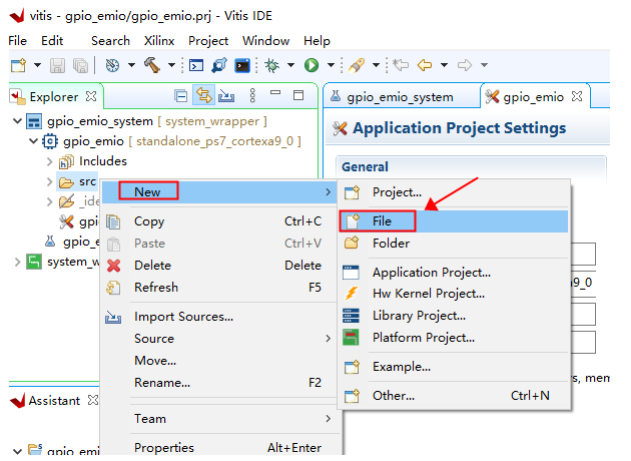Screen dimensions: 631x461
Task: Choose Refresh in the context menu
Action: tap(219, 287)
